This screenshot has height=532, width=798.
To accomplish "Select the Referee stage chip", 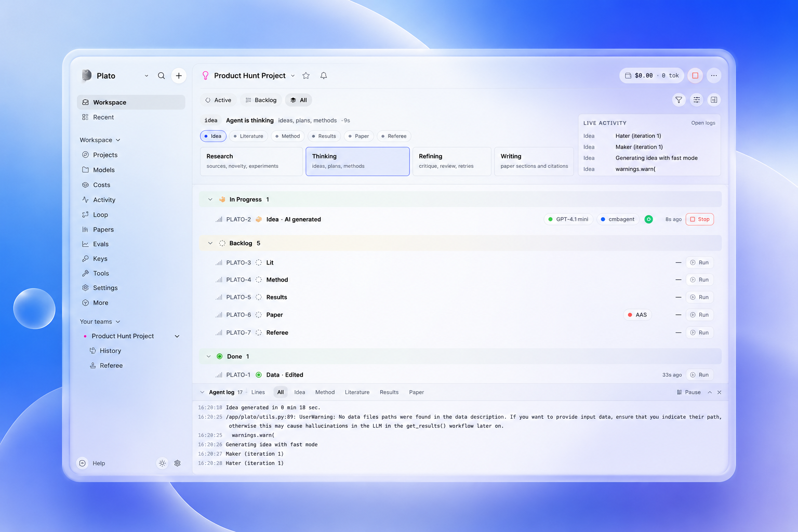I will (394, 136).
